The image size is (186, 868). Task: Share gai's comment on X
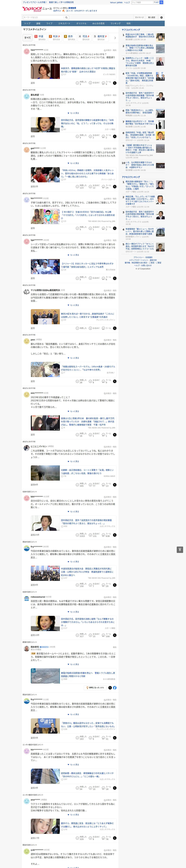coord(115,186)
